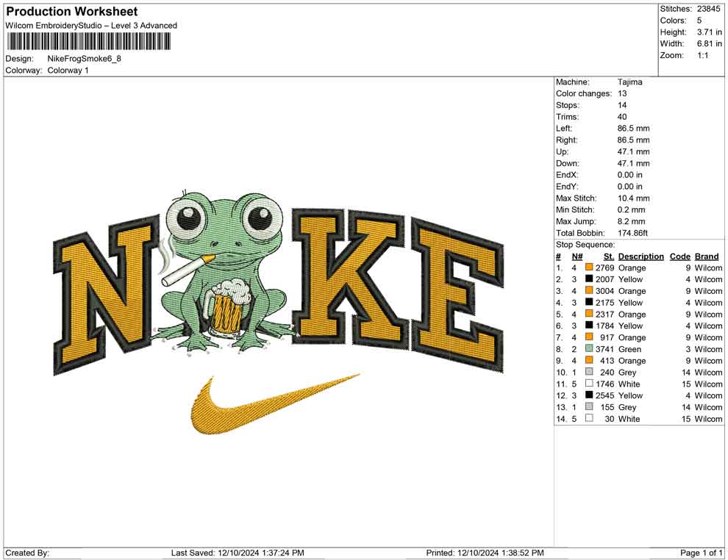Click the Machine value 'Tajima'

click(630, 82)
